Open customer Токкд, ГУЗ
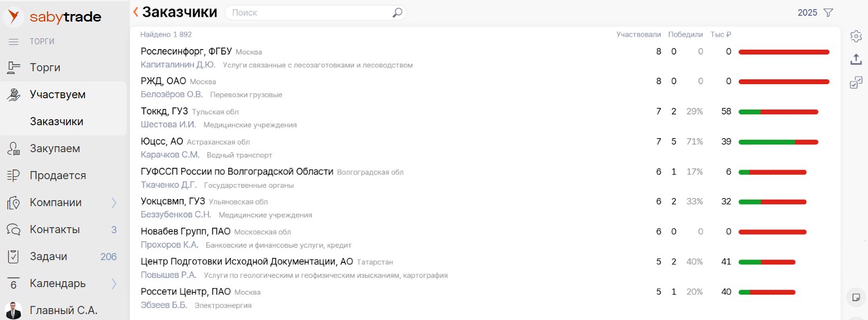 coord(164,111)
